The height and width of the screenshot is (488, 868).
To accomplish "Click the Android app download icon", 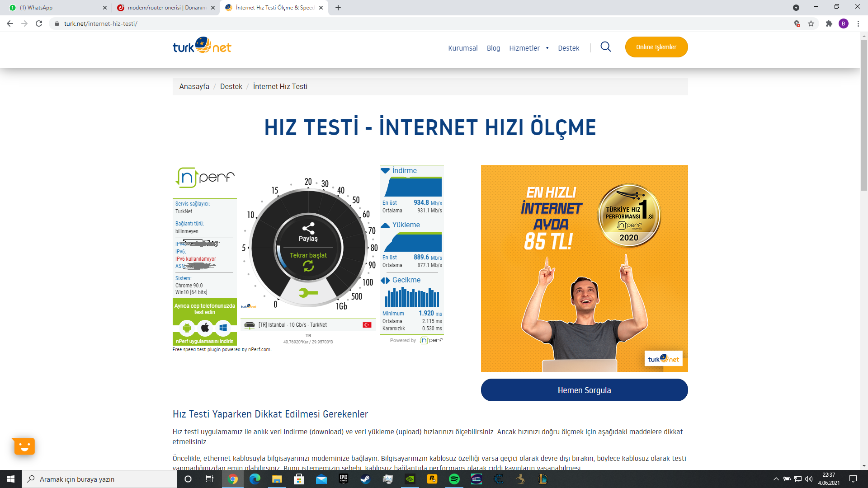I will pos(187,328).
